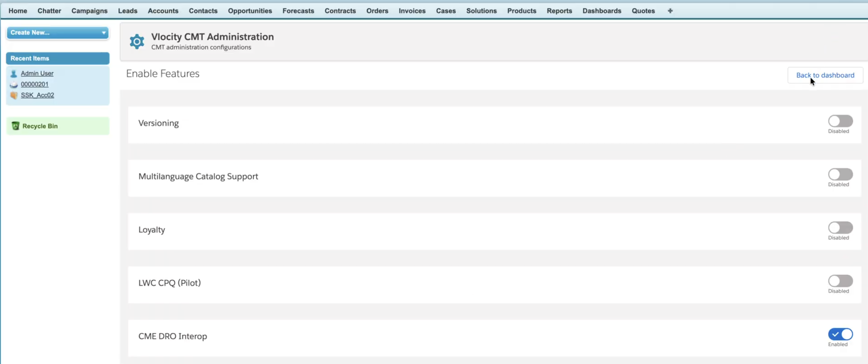Click the CME DRO Interop label
Screen dimensions: 868x364
[x=173, y=336]
